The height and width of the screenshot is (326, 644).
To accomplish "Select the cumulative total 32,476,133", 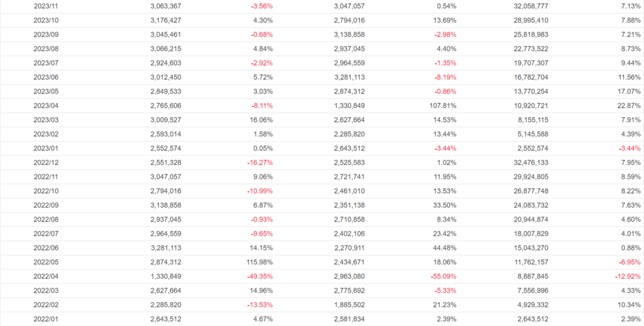I will [530, 162].
